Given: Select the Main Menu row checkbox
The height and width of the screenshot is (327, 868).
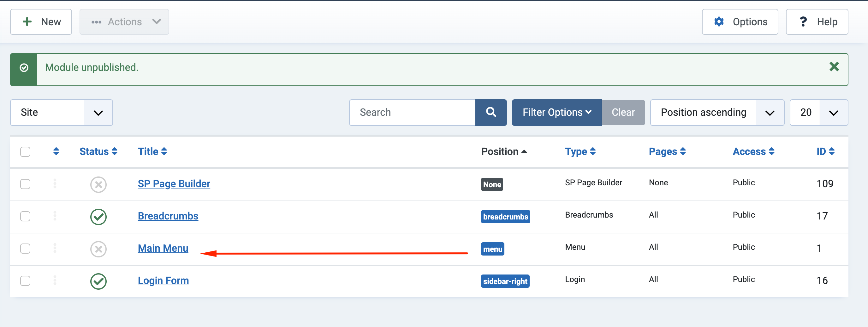Looking at the screenshot, I should click(25, 249).
